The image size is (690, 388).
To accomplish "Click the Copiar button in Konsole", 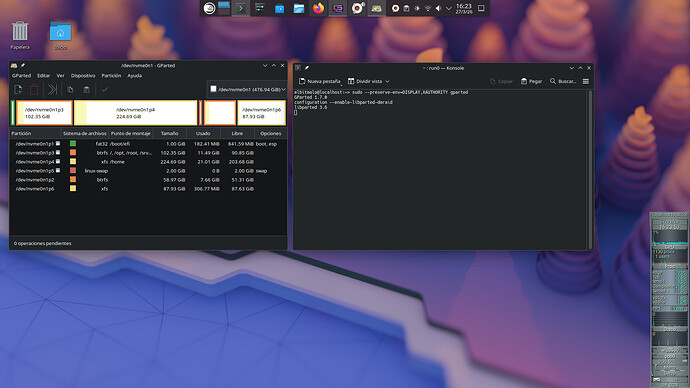I will point(501,81).
